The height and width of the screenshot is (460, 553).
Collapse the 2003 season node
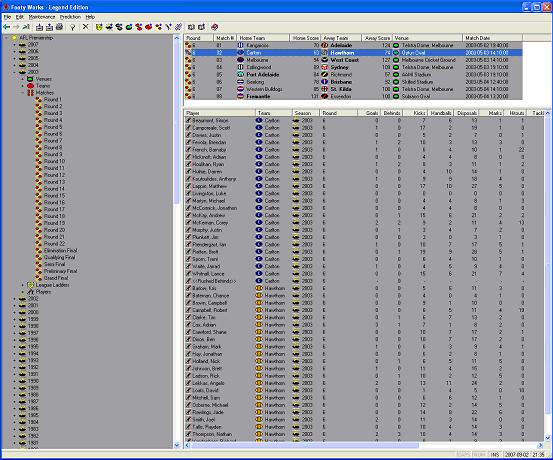click(14, 72)
